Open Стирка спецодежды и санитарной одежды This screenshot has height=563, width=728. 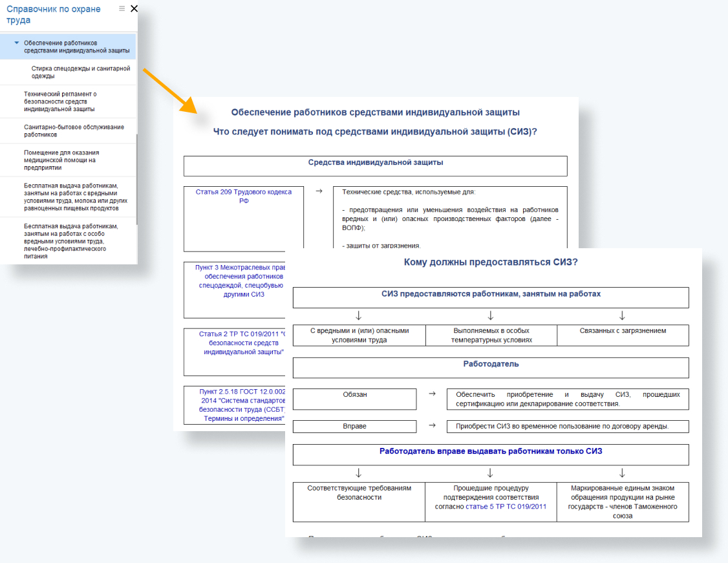click(x=80, y=72)
